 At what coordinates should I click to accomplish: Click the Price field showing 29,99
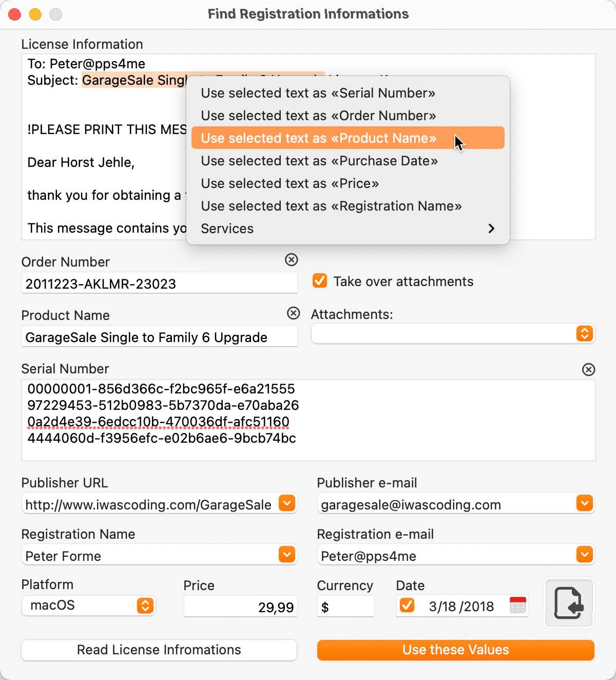[240, 607]
